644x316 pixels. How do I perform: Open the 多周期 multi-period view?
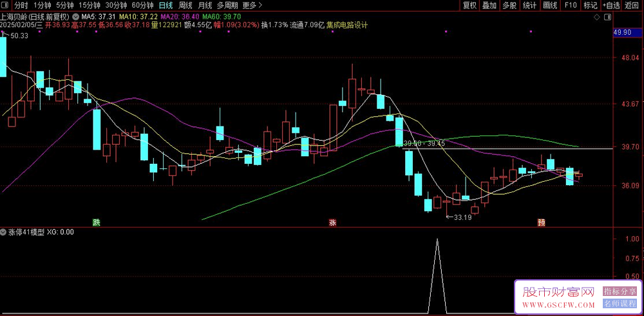[227, 5]
